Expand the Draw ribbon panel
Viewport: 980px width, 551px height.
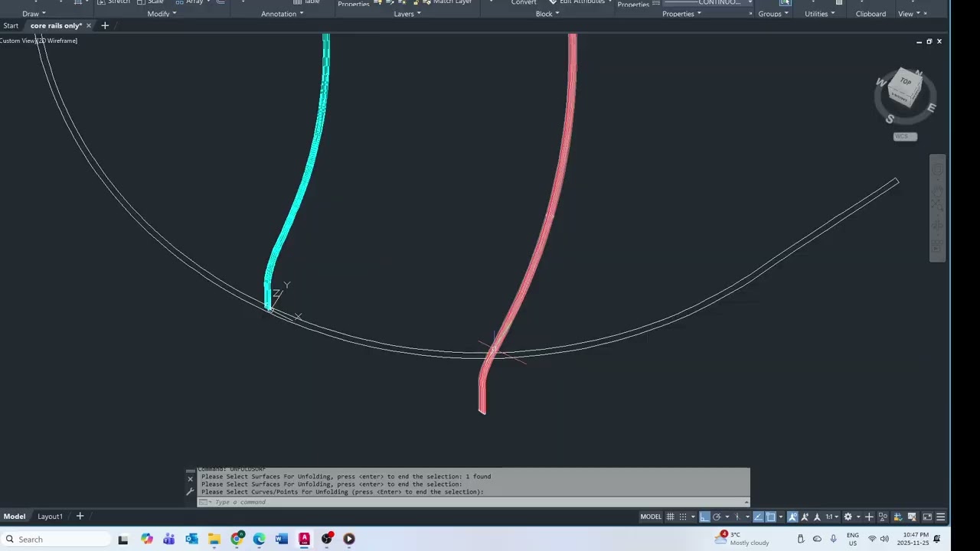(34, 14)
